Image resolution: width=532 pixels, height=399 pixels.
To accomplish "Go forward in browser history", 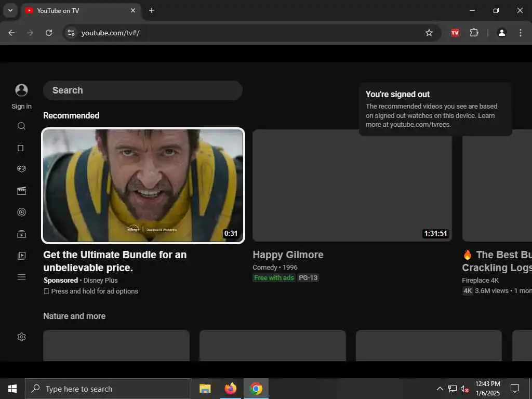I will tap(30, 33).
